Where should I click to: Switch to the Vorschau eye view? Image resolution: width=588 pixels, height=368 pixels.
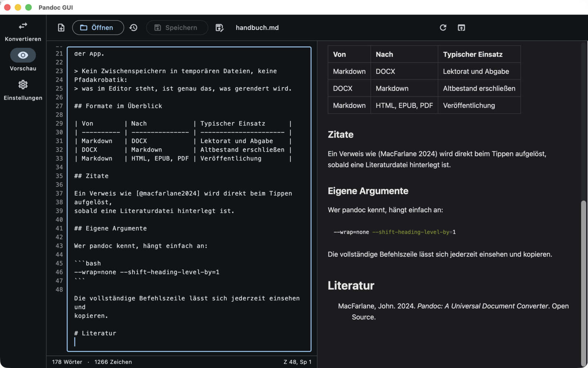(x=23, y=60)
